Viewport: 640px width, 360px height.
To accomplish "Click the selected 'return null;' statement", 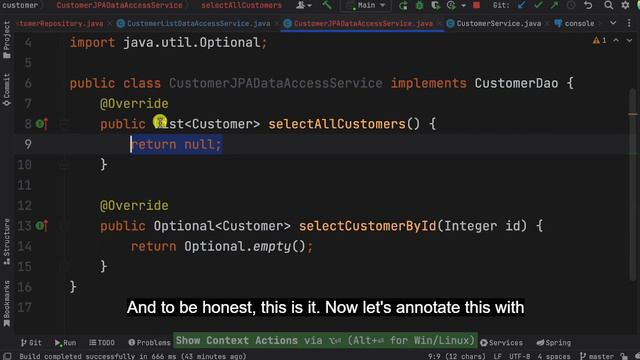I will point(176,144).
